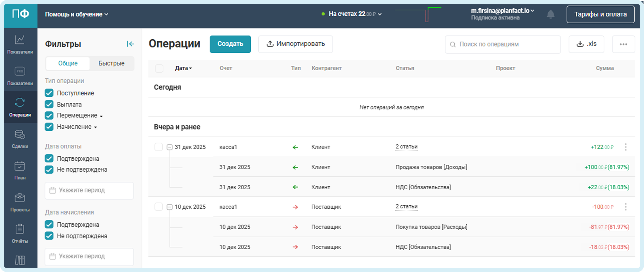The image size is (644, 272).
Task: Uncheck the Поступление filter checkbox
Action: tap(49, 93)
